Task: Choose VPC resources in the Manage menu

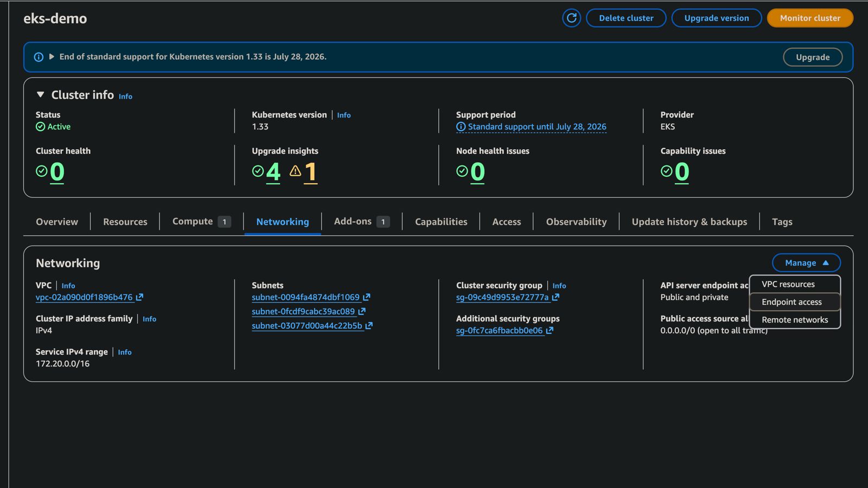Action: (x=788, y=284)
